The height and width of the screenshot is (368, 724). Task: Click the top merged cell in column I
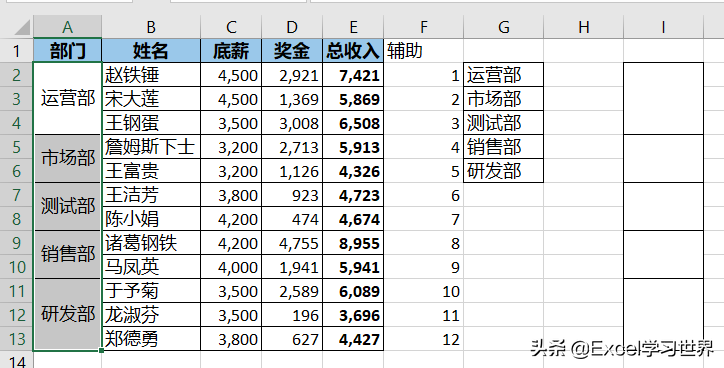pyautogui.click(x=664, y=98)
